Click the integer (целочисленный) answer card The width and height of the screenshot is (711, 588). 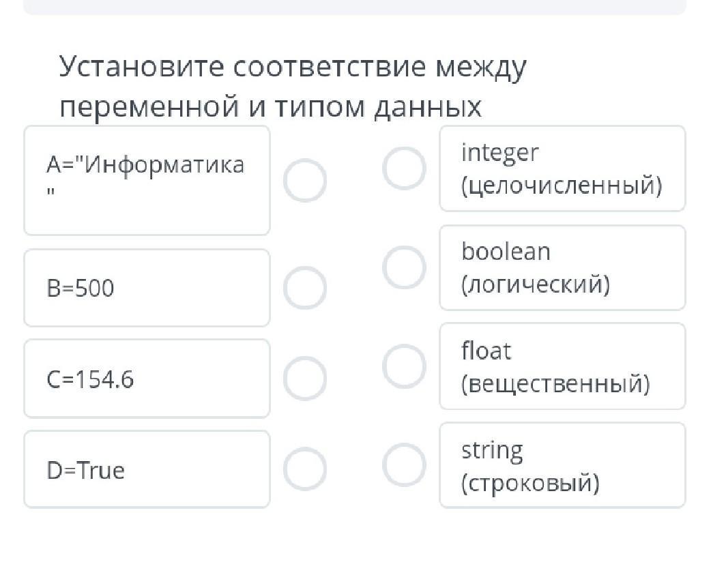click(x=562, y=168)
